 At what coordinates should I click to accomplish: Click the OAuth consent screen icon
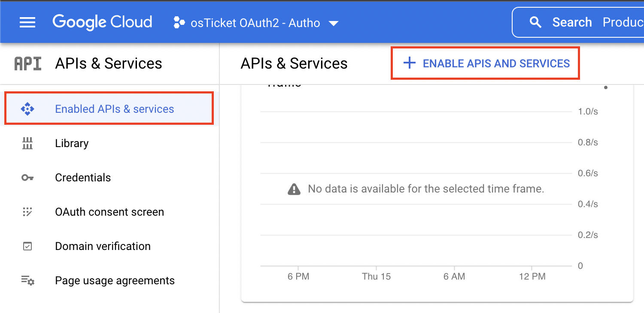(27, 212)
